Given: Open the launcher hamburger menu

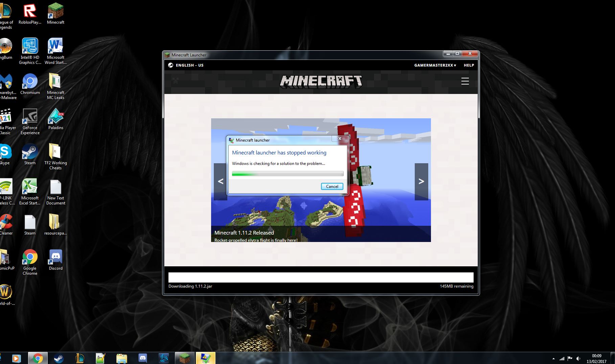Looking at the screenshot, I should [x=465, y=81].
